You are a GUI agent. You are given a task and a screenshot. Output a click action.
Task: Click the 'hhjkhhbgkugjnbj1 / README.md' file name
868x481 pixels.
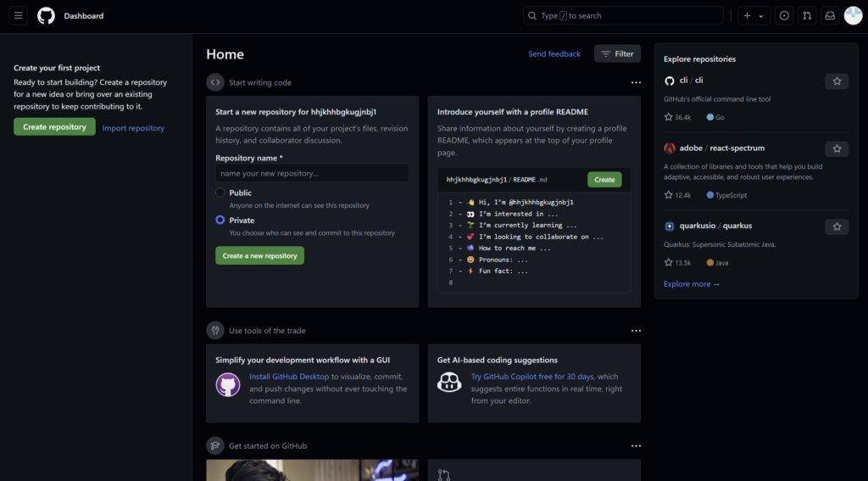[497, 180]
